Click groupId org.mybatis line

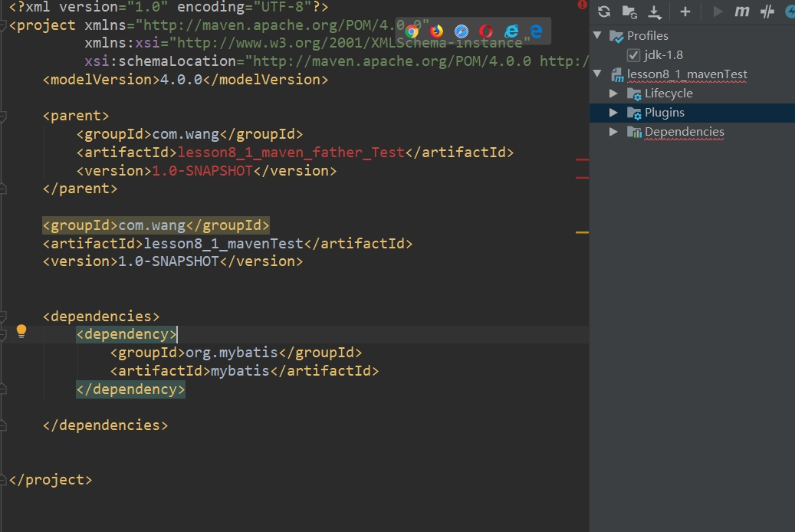pyautogui.click(x=236, y=353)
